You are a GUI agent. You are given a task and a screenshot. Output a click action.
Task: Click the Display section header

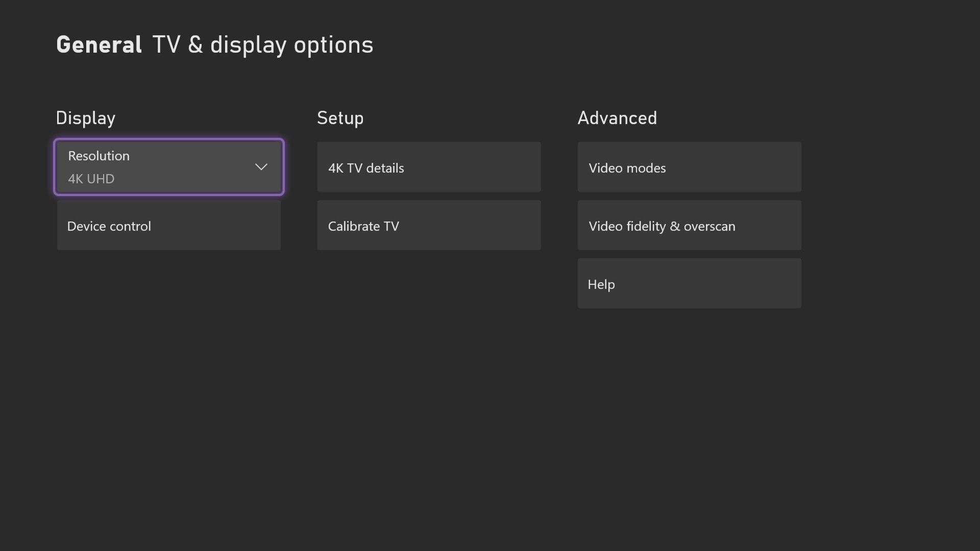(85, 118)
